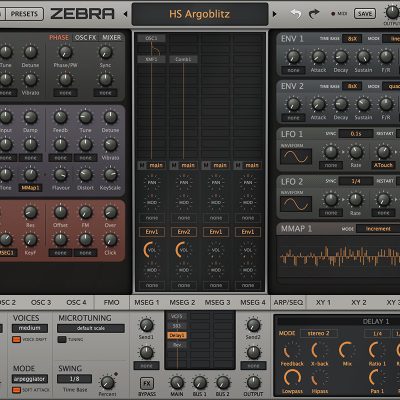Switch to the PHASE tab

pos(59,38)
